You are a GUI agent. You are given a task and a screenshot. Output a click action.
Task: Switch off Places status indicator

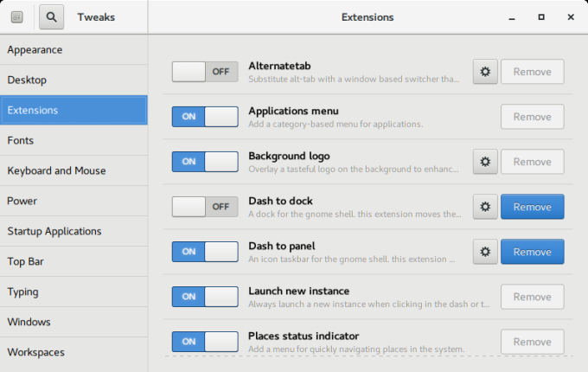(x=205, y=342)
